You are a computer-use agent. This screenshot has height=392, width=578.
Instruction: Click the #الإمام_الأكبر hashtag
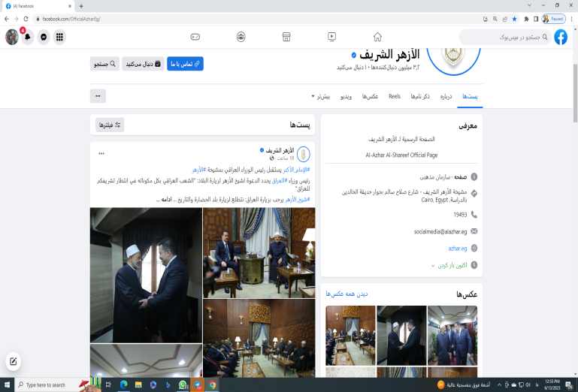[297, 170]
